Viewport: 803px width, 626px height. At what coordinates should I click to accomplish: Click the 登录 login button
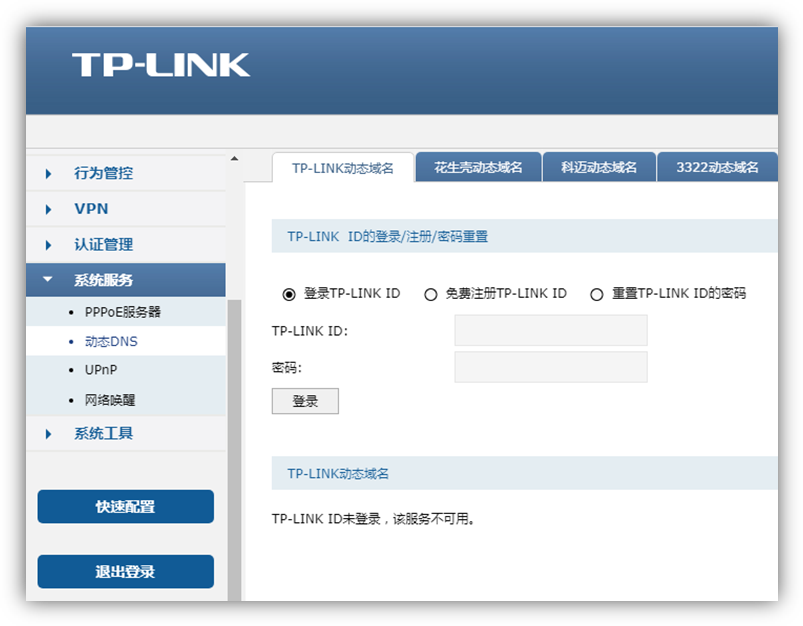(x=305, y=401)
